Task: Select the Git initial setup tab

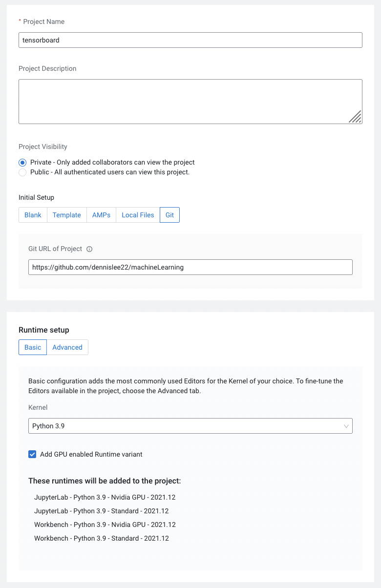Action: click(x=169, y=215)
